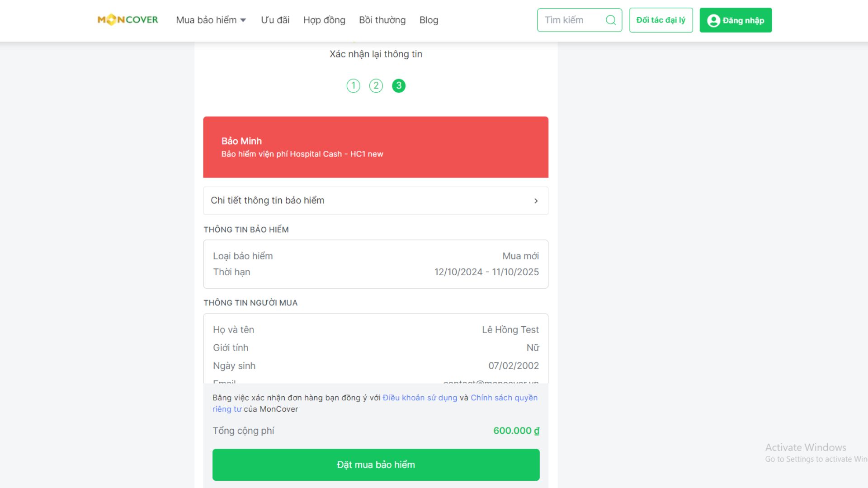Viewport: 868px width, 488px height.
Task: Go back to step 1 indicator
Action: click(x=354, y=85)
